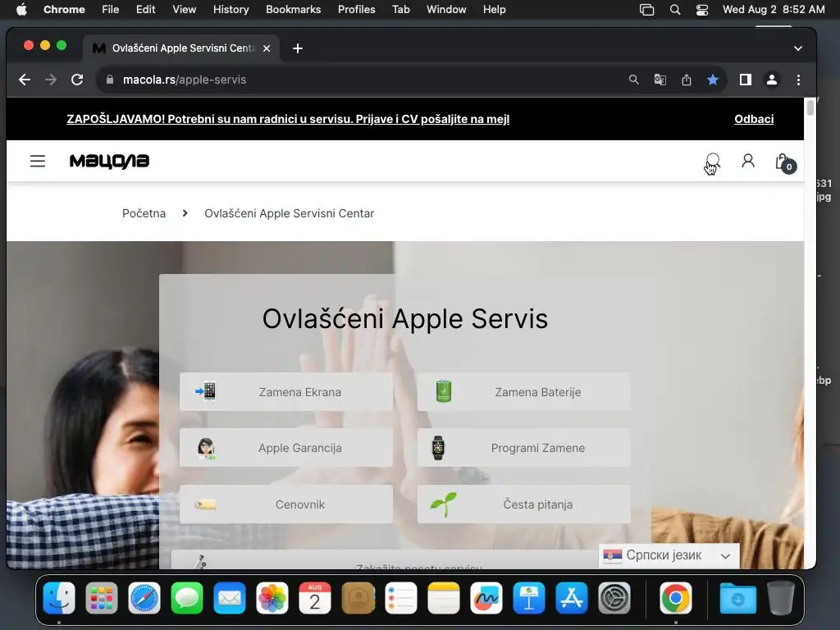840x630 pixels.
Task: Open System Settings from the Dock
Action: [x=614, y=598]
